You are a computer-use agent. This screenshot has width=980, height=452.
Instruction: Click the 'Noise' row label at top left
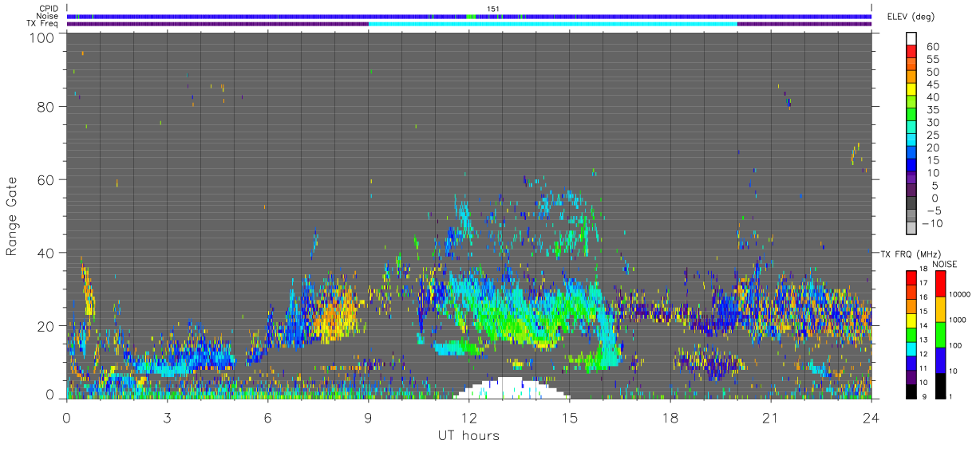(48, 16)
